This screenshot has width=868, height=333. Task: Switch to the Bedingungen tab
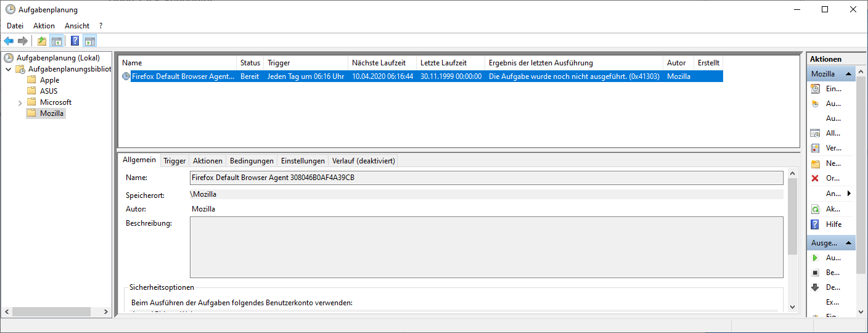tap(252, 161)
